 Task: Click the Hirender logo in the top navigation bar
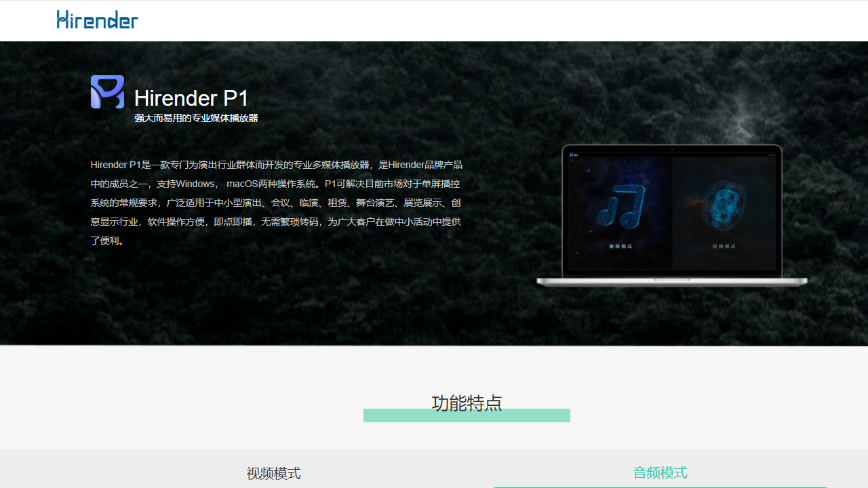97,20
